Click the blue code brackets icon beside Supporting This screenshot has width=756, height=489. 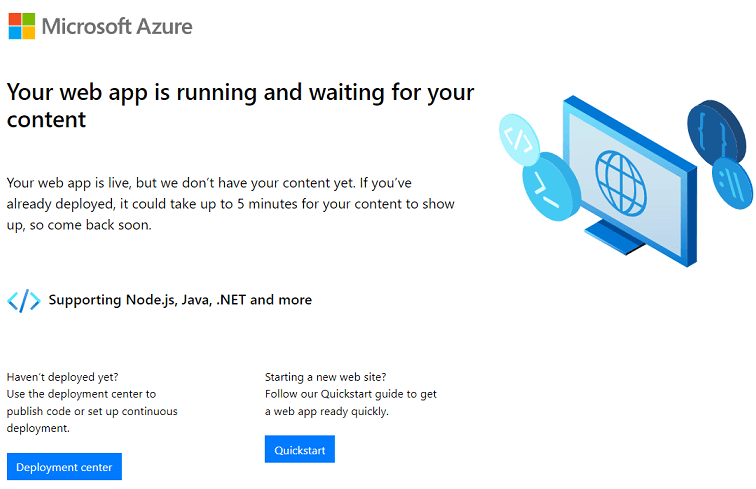click(24, 300)
